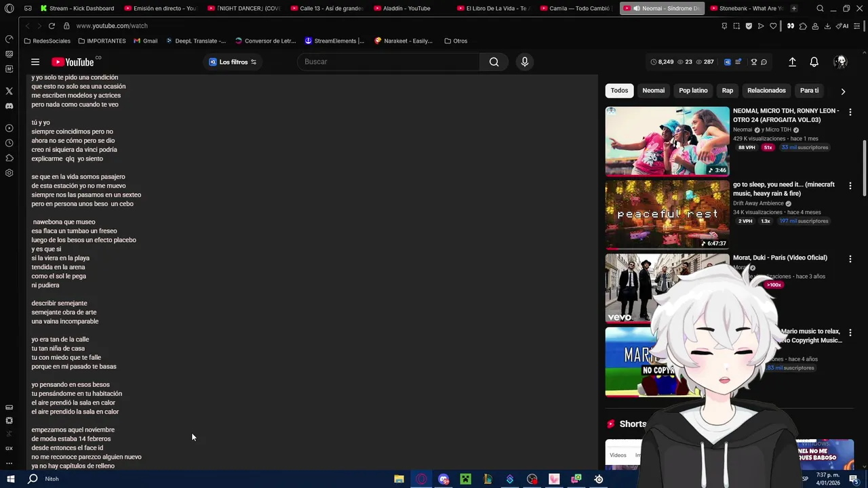Screen dimensions: 868x488
Task: Click the YouTube search input field
Action: tap(389, 62)
